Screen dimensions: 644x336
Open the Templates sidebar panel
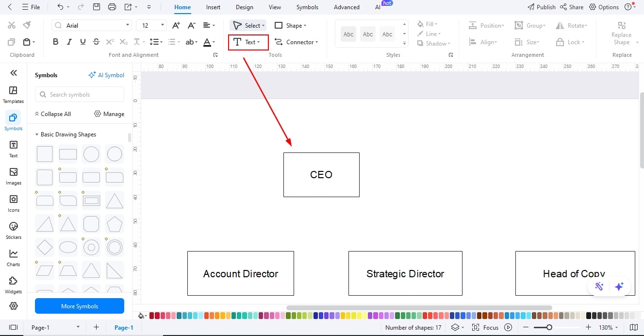(x=13, y=93)
